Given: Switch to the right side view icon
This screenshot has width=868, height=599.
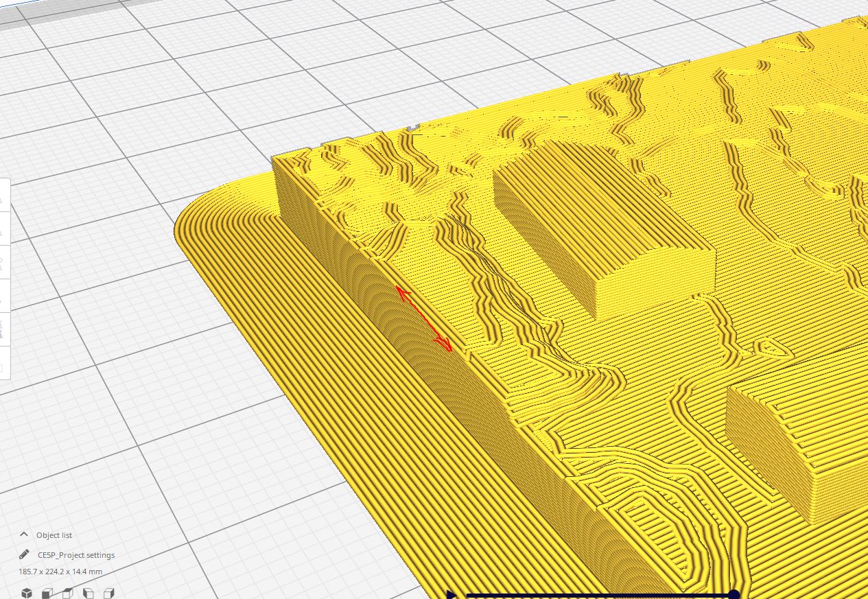Looking at the screenshot, I should (x=108, y=593).
